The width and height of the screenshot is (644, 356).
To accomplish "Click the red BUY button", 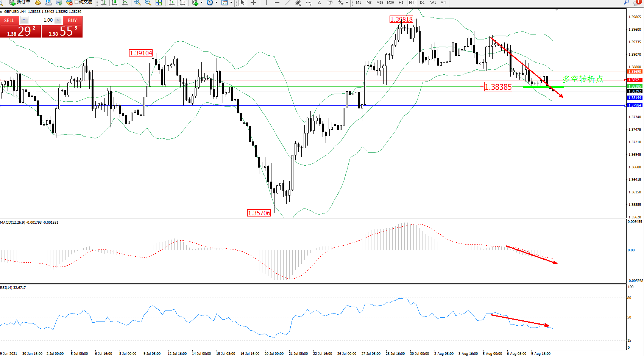I will click(x=72, y=20).
